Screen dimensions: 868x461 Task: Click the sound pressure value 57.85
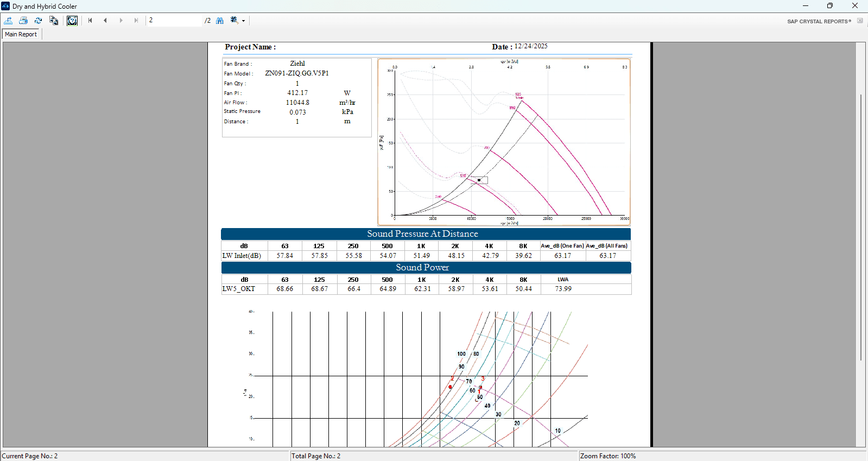[x=319, y=256]
